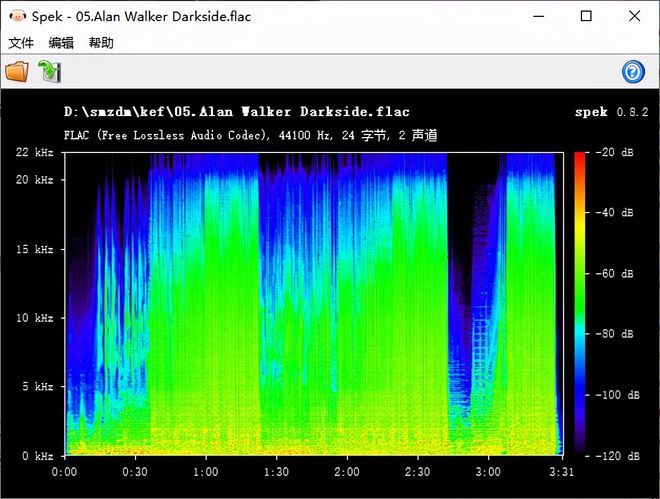This screenshot has height=499, width=660.
Task: Click the spek 0.8.2 version label
Action: [612, 112]
